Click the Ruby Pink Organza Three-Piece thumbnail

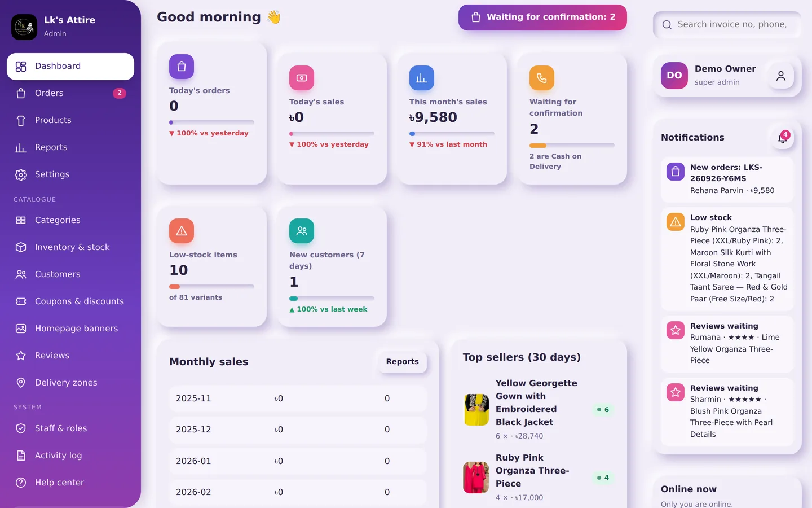(x=476, y=478)
